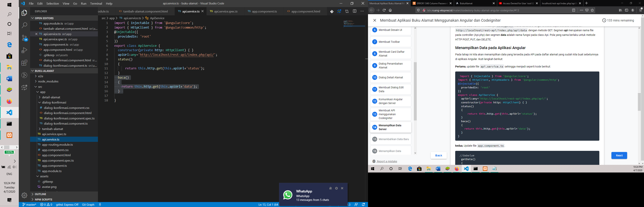Open the Run and Debug view
Screen dimensions: 644x207
click(x=24, y=50)
